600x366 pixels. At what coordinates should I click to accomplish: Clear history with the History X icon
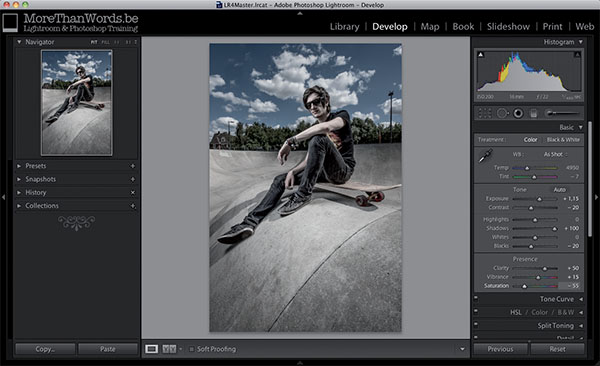[x=132, y=193]
